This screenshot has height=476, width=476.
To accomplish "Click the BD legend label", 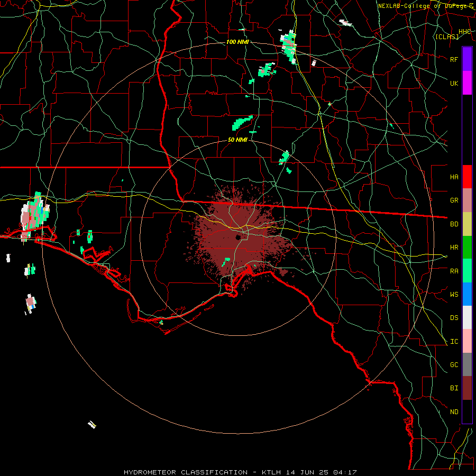I will 454,224.
